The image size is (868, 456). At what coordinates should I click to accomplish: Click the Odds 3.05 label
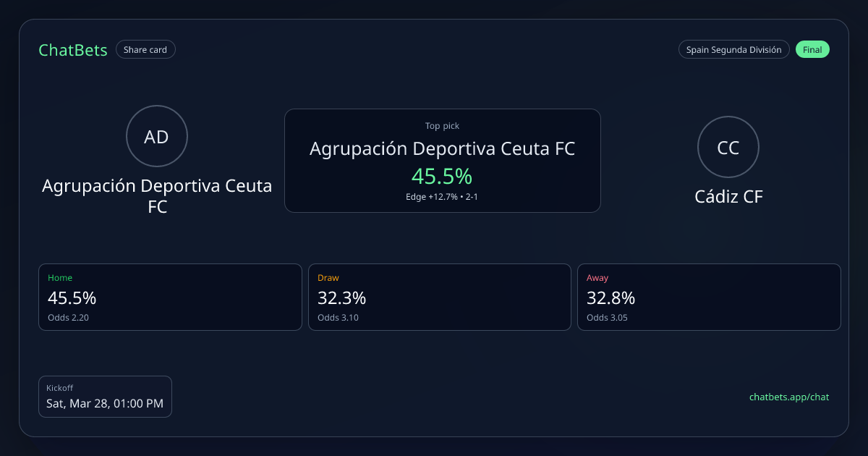point(607,317)
